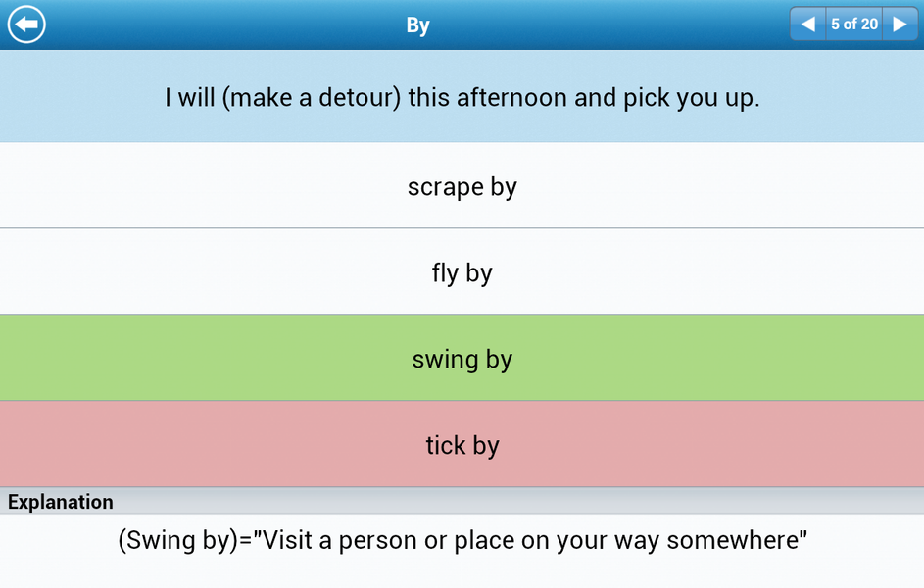Tap the question sentence about making a detour

pos(462,97)
